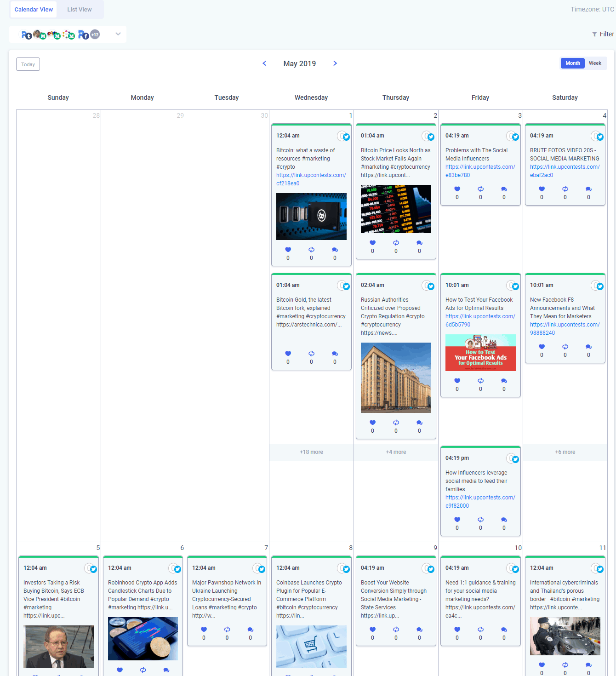
Task: Retweet the Bitcoin Gold fork post
Action: coord(311,354)
